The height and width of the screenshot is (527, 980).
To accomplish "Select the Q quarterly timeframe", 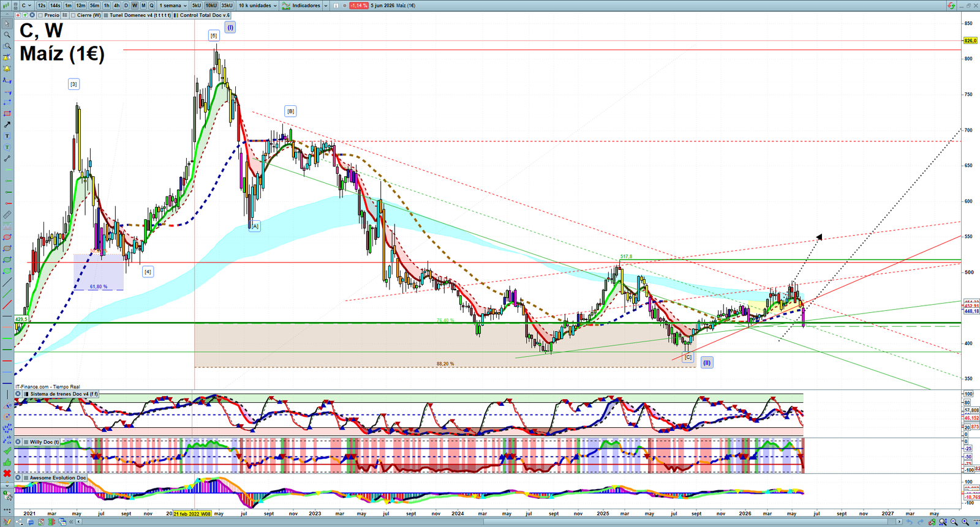I will 152,6.
